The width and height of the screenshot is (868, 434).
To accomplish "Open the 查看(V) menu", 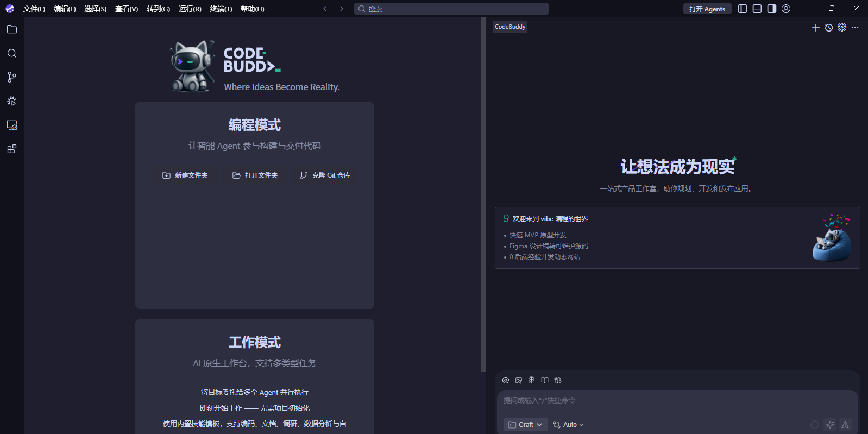I will tap(127, 9).
